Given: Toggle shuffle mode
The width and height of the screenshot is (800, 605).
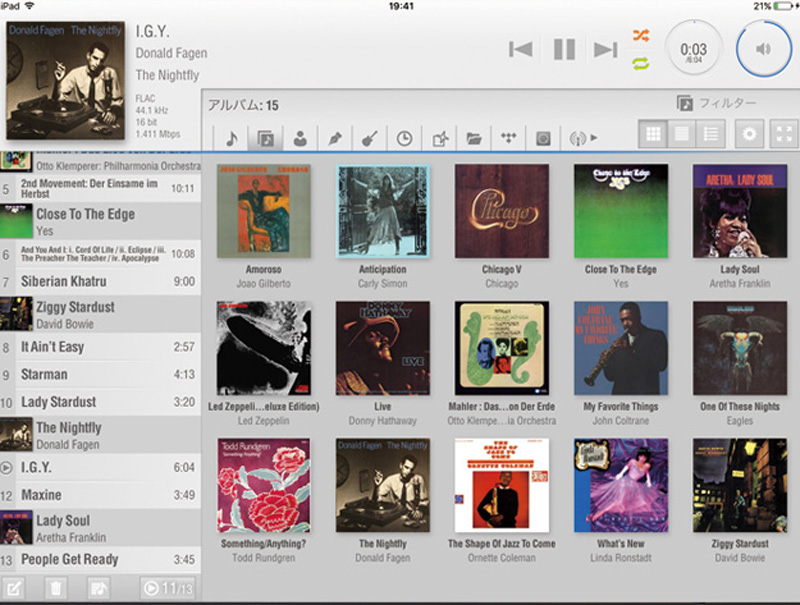Looking at the screenshot, I should point(641,35).
